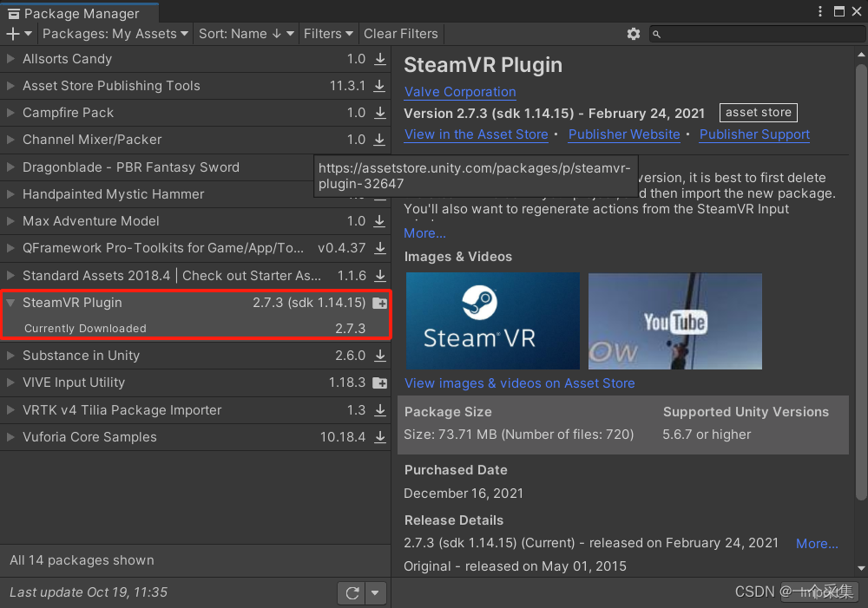Image resolution: width=868 pixels, height=608 pixels.
Task: Click into the package search field
Action: coord(757,35)
